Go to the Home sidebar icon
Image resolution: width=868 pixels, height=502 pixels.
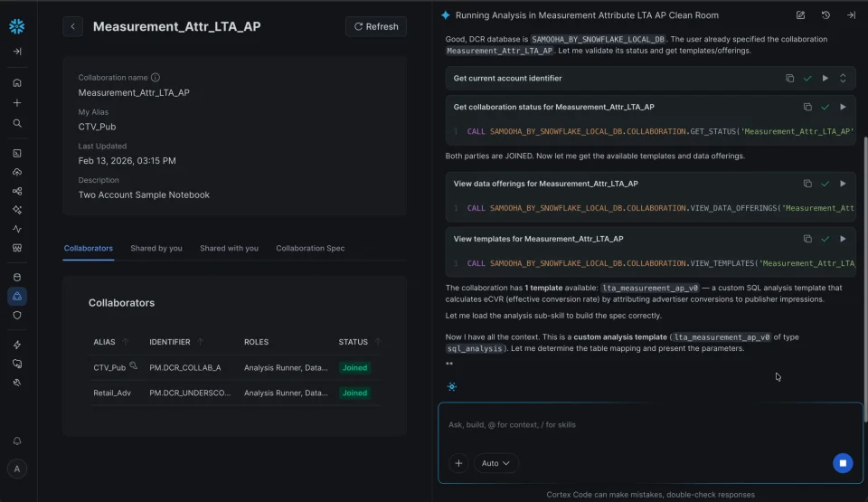coord(17,83)
